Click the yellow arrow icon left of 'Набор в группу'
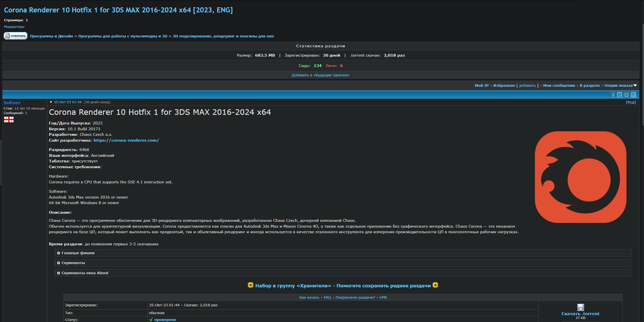The image size is (644, 322). click(251, 285)
